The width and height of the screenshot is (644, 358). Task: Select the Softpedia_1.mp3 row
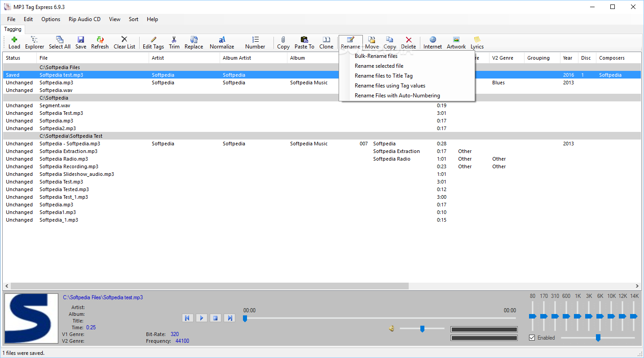pos(322,220)
